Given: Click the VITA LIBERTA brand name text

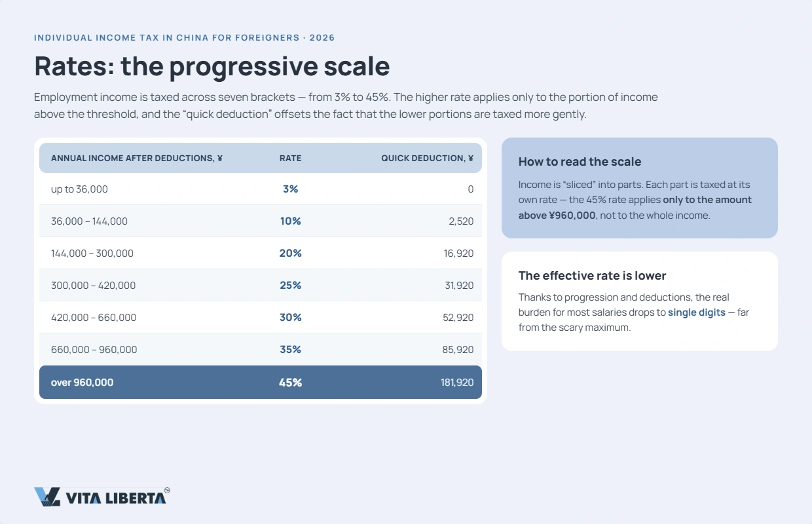Looking at the screenshot, I should pyautogui.click(x=116, y=498).
